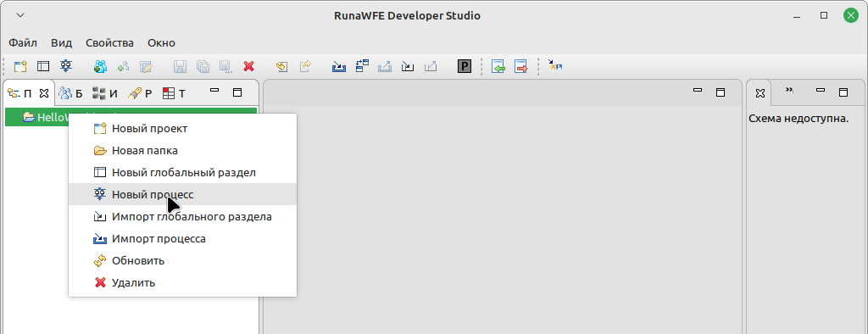
Task: Choose Новый глобальный раздел from context menu
Action: pyautogui.click(x=183, y=172)
